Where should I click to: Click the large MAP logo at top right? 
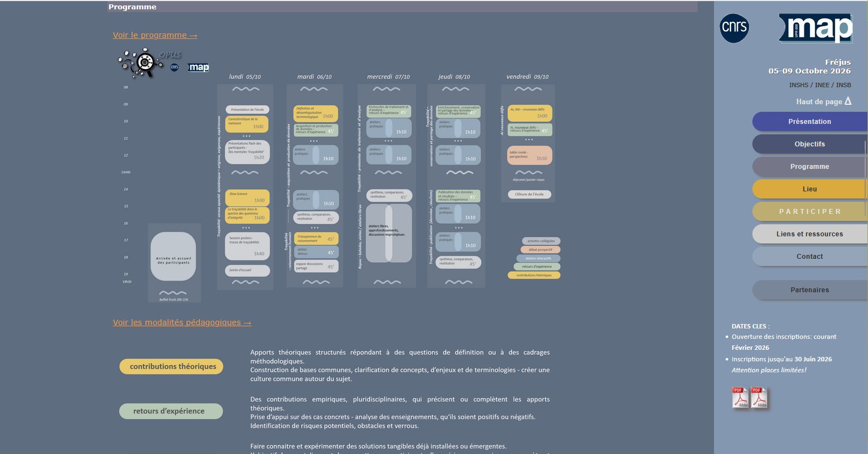coord(815,28)
